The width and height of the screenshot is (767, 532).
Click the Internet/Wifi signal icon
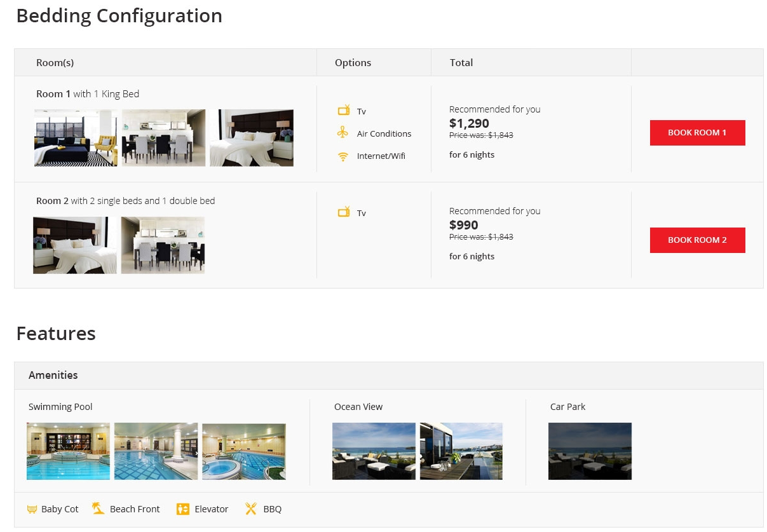point(343,156)
